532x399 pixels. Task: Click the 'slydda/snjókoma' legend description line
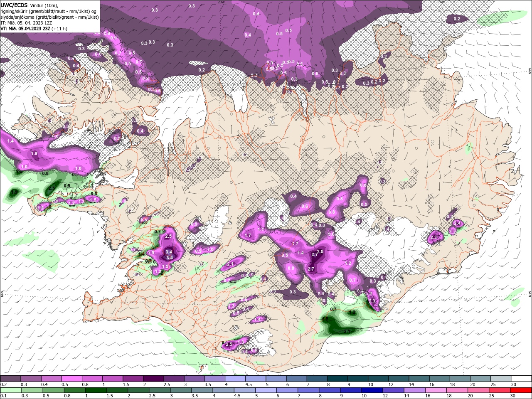pyautogui.click(x=49, y=17)
